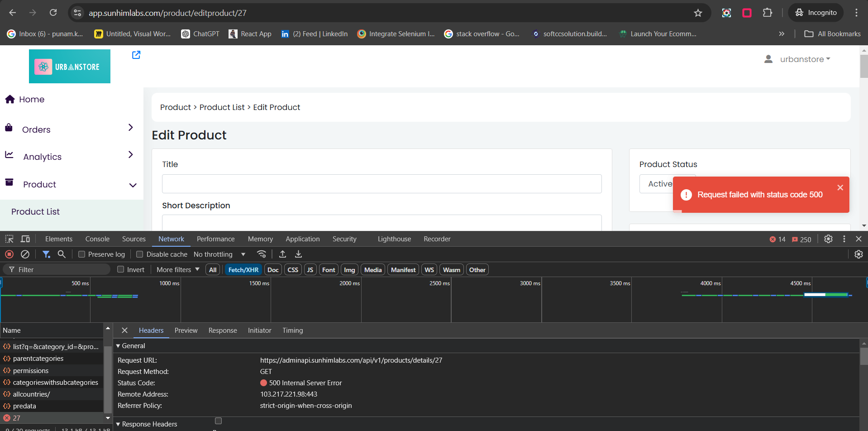Enable the Disable cache checkbox

click(140, 254)
